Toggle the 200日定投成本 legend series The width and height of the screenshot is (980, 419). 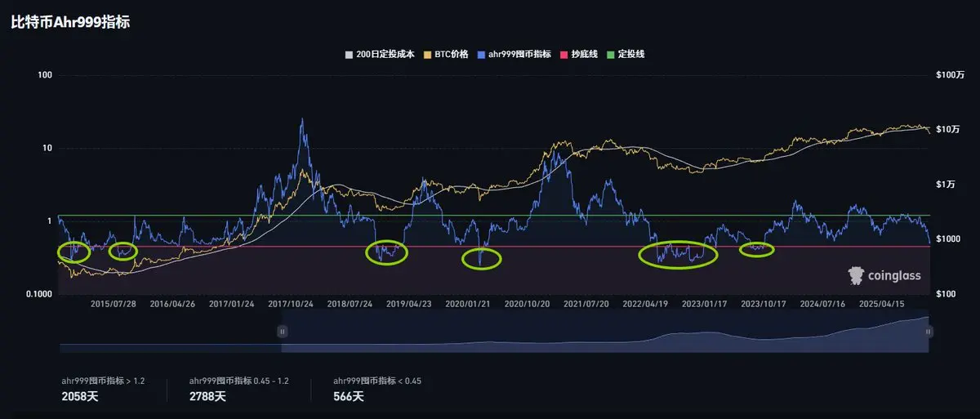click(381, 54)
